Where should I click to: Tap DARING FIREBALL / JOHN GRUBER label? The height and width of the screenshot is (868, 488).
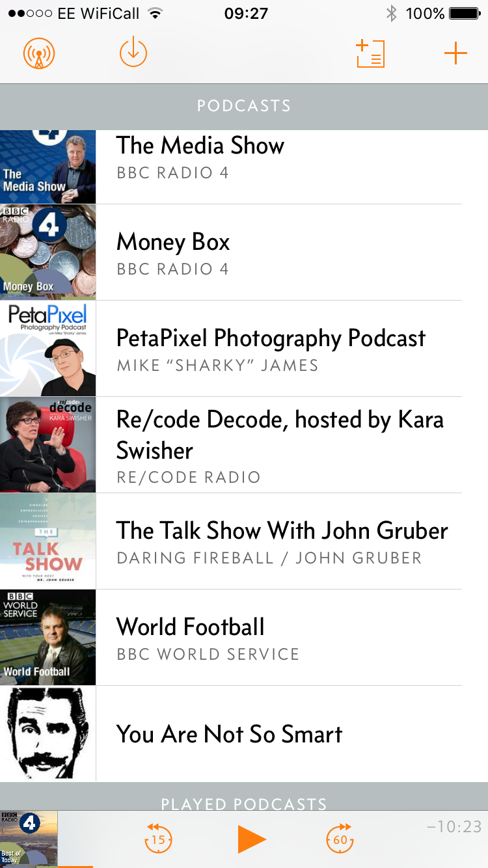point(269,558)
